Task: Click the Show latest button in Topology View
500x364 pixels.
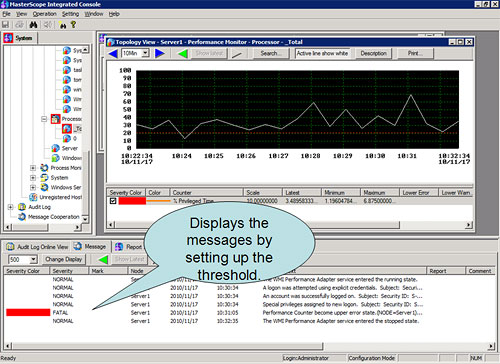Action: coord(209,53)
